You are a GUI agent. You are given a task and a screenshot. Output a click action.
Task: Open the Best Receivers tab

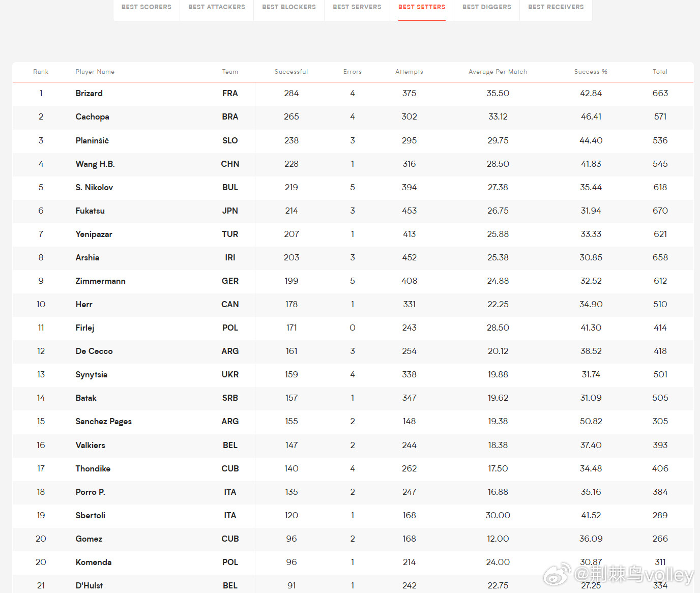(556, 7)
